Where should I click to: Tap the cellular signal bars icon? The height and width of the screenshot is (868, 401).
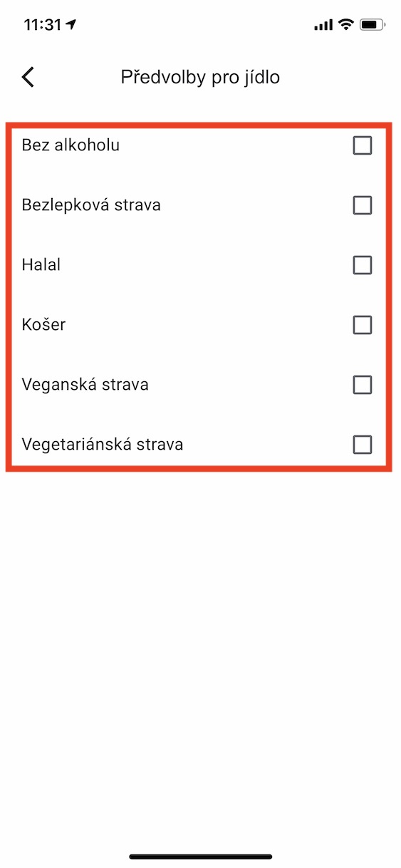(323, 25)
